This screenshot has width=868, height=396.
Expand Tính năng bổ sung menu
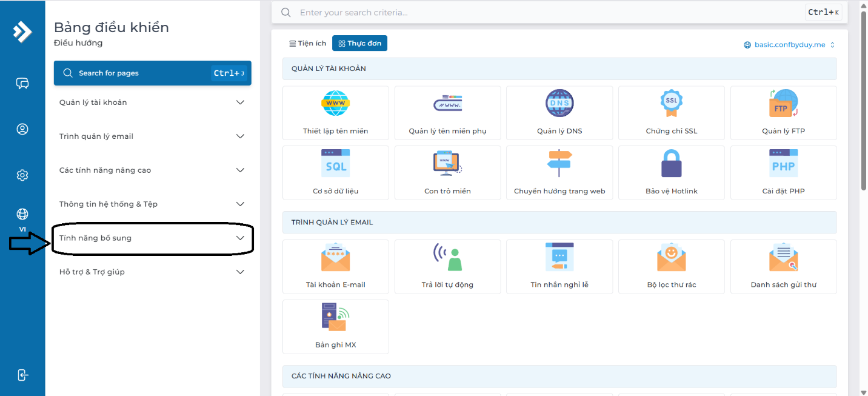tap(152, 238)
